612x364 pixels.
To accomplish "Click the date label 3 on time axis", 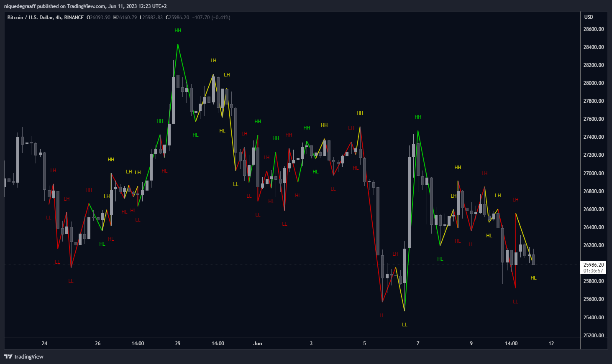I will 311,344.
